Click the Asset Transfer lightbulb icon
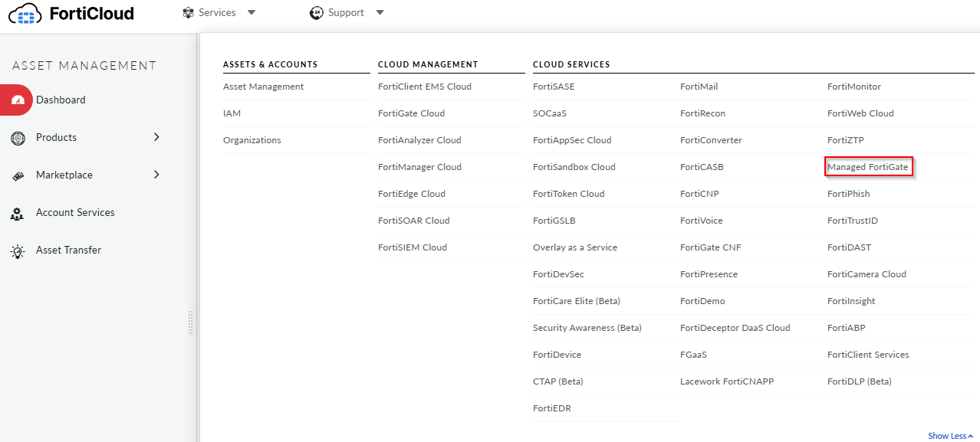This screenshot has width=980, height=442. pyautogui.click(x=18, y=250)
